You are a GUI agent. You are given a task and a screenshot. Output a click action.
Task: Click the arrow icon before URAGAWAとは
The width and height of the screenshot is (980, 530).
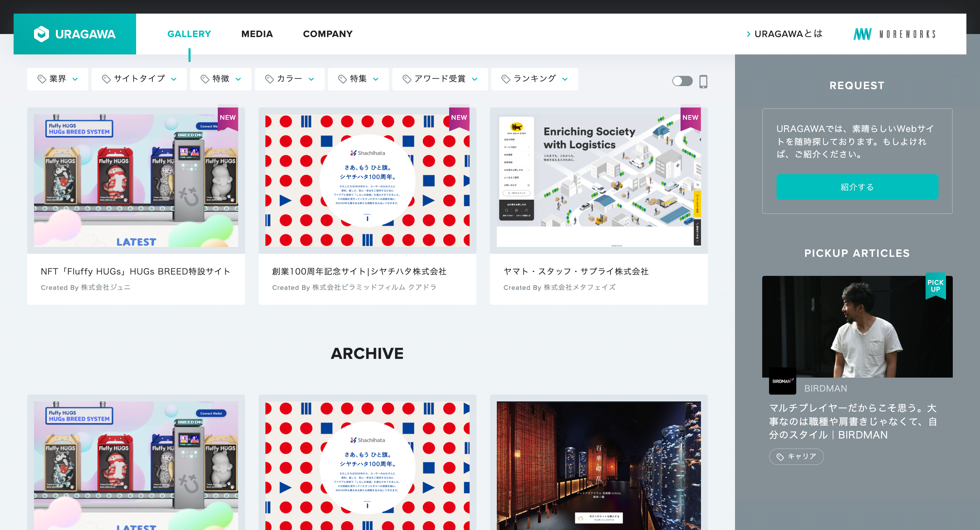(748, 34)
